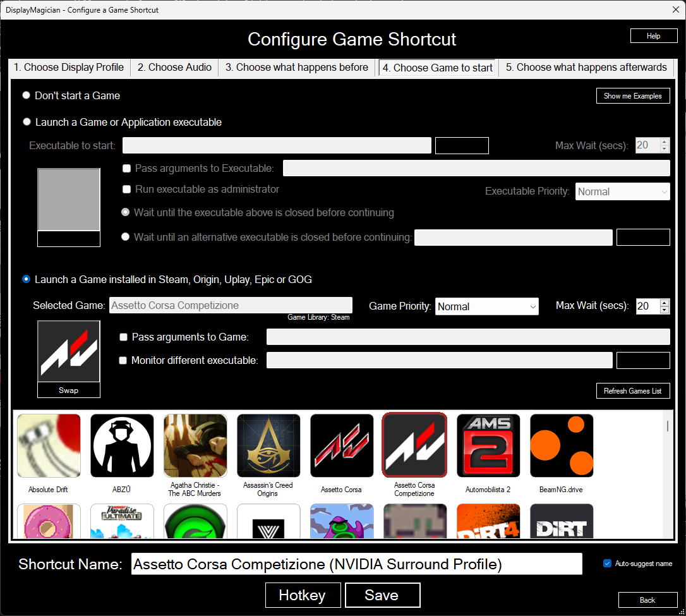Select Assetto Corsa Competizione in games list
Viewport: 686px width, 616px height.
(414, 445)
